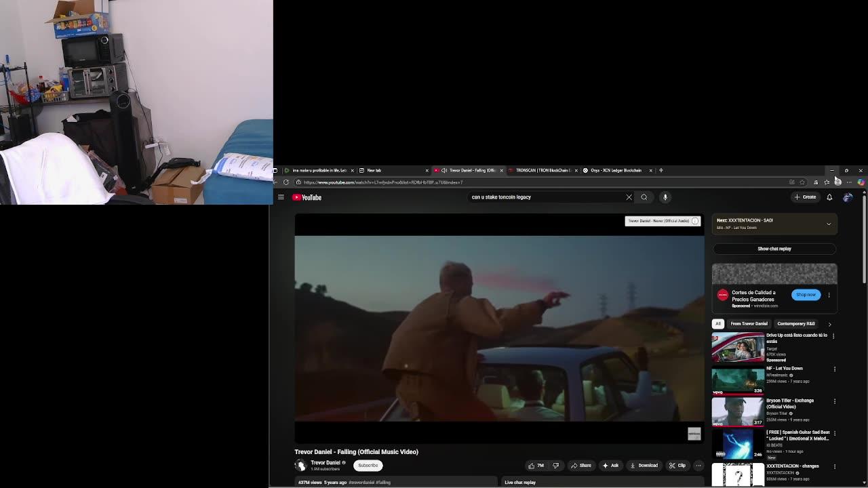Select Contemporary R&B chip
868x488 pixels.
[x=796, y=324]
